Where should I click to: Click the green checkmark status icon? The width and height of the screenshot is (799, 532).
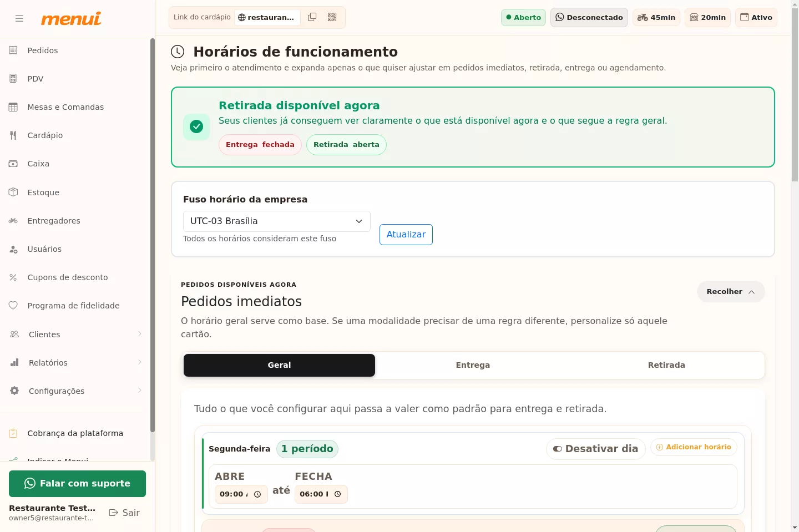click(x=196, y=127)
